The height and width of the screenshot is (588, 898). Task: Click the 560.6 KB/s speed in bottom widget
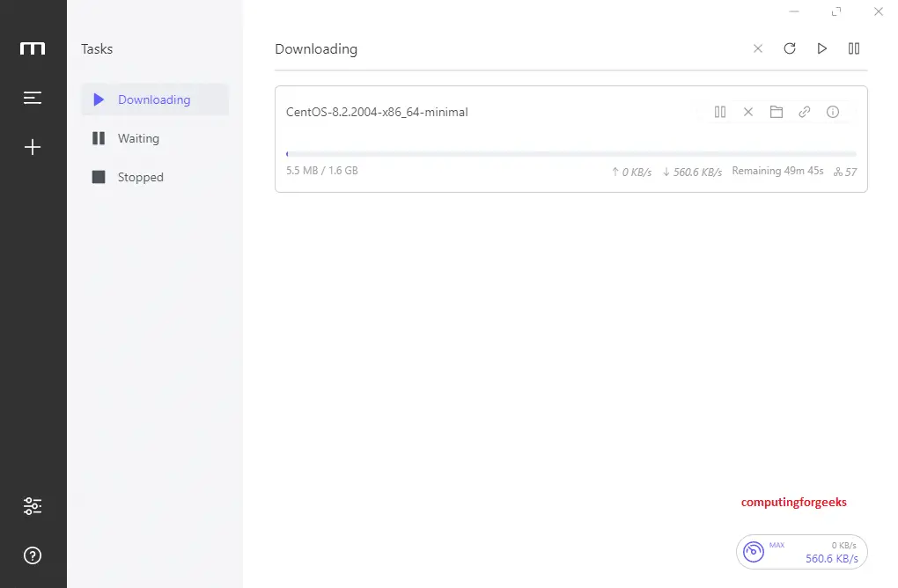pyautogui.click(x=832, y=559)
